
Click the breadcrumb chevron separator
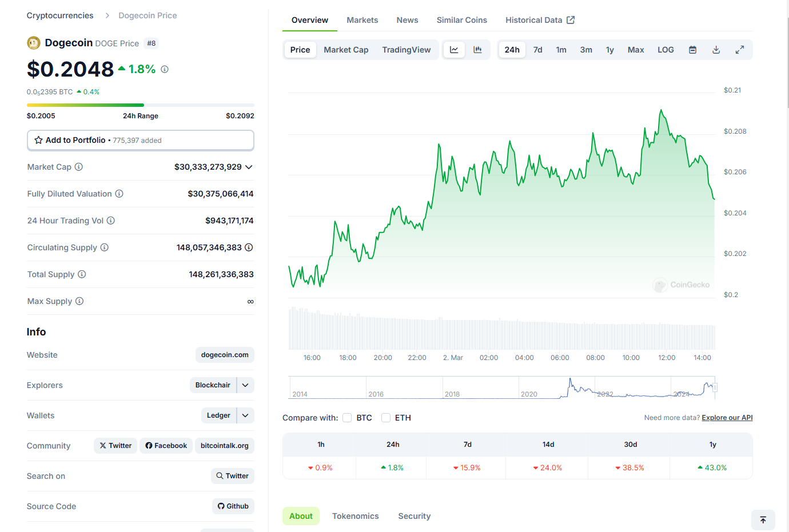(107, 15)
